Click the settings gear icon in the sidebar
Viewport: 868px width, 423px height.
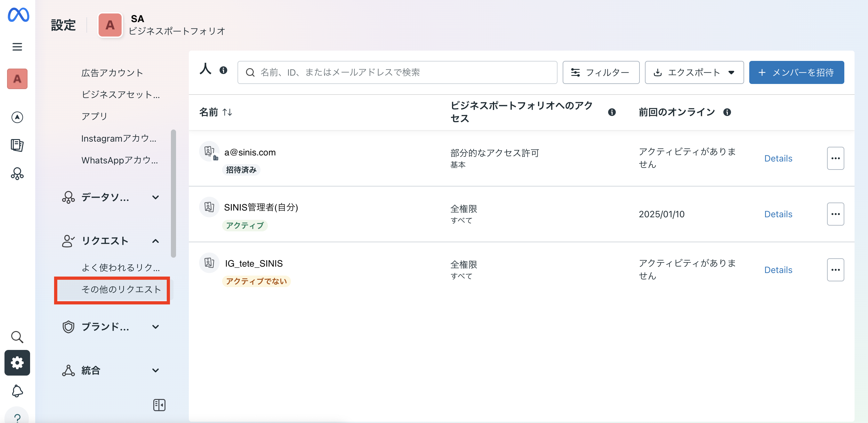(x=17, y=363)
